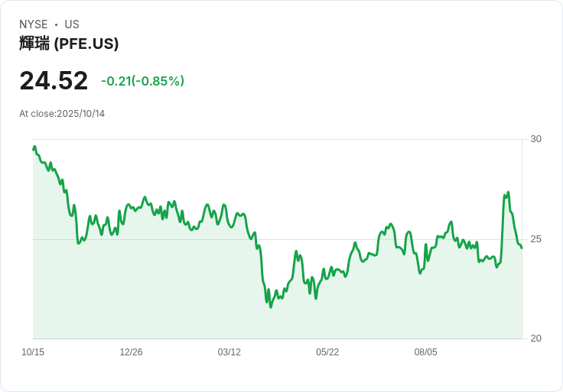The height and width of the screenshot is (392, 563).
Task: Open the 輝瑞 (PFE.US) stock title
Action: (69, 44)
